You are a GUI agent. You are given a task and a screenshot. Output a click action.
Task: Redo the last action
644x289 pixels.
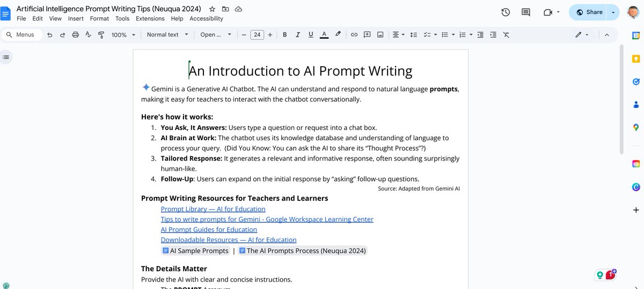coord(62,34)
